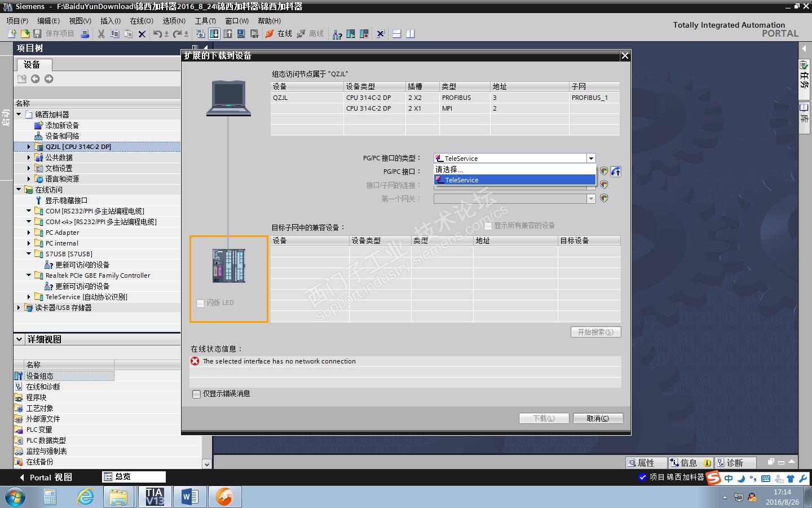Click the cut scissors icon
This screenshot has width=812, height=508.
point(101,34)
